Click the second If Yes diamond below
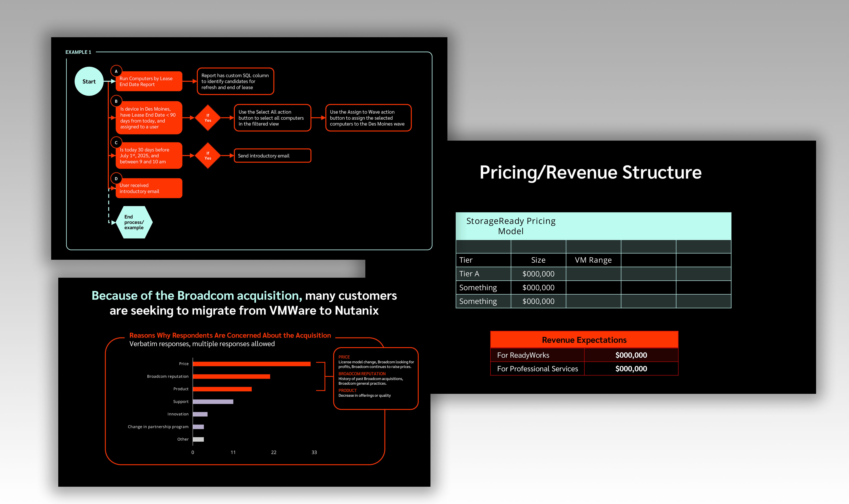The height and width of the screenshot is (504, 849). tap(208, 155)
